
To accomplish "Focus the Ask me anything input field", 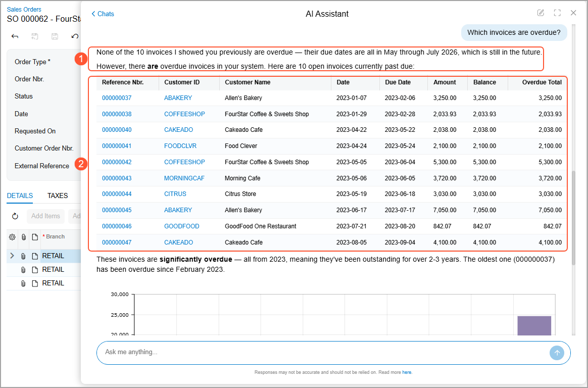I will click(322, 353).
